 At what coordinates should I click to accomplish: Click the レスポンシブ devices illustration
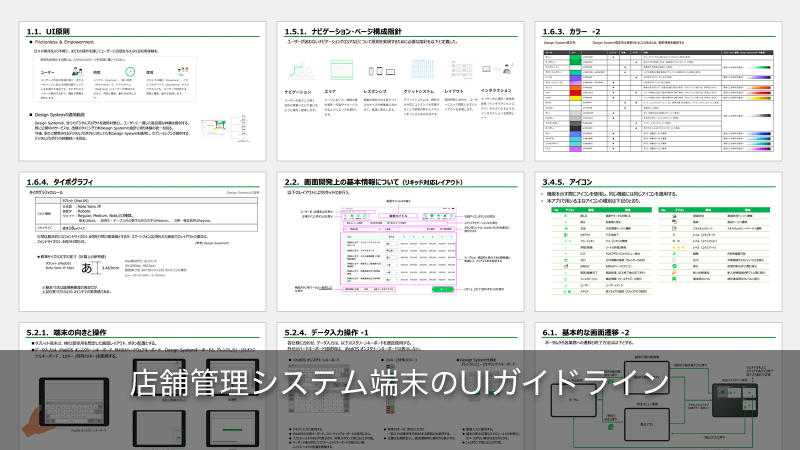382,71
